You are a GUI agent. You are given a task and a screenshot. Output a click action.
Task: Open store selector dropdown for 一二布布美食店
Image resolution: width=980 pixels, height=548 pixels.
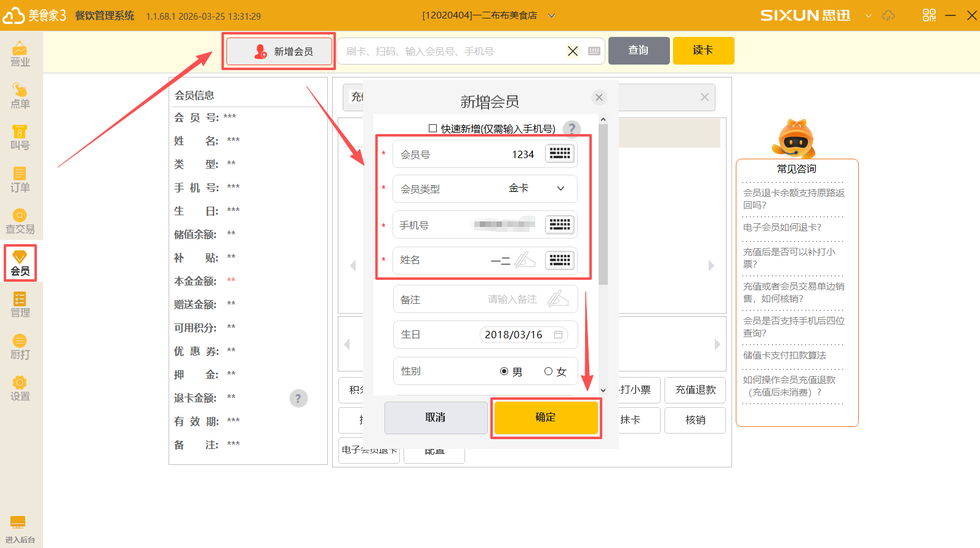pyautogui.click(x=551, y=15)
